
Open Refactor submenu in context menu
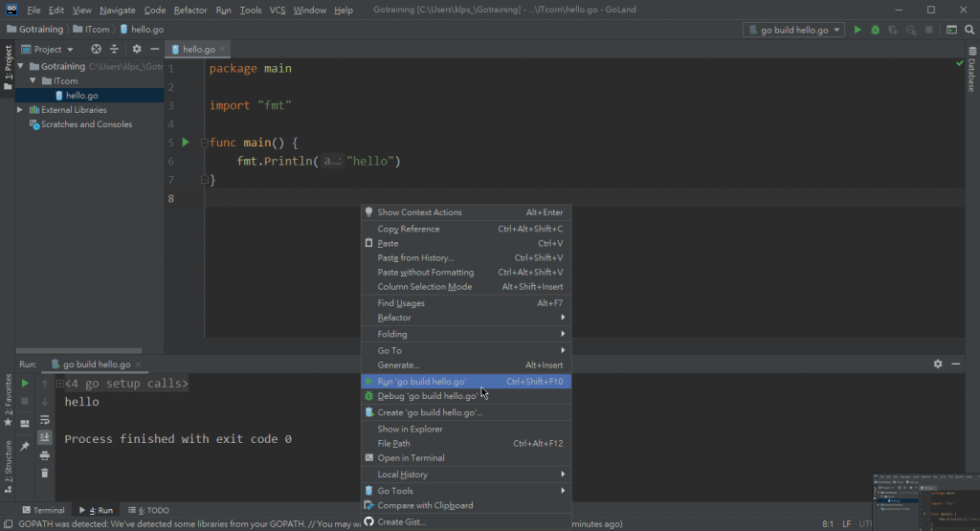coord(466,318)
